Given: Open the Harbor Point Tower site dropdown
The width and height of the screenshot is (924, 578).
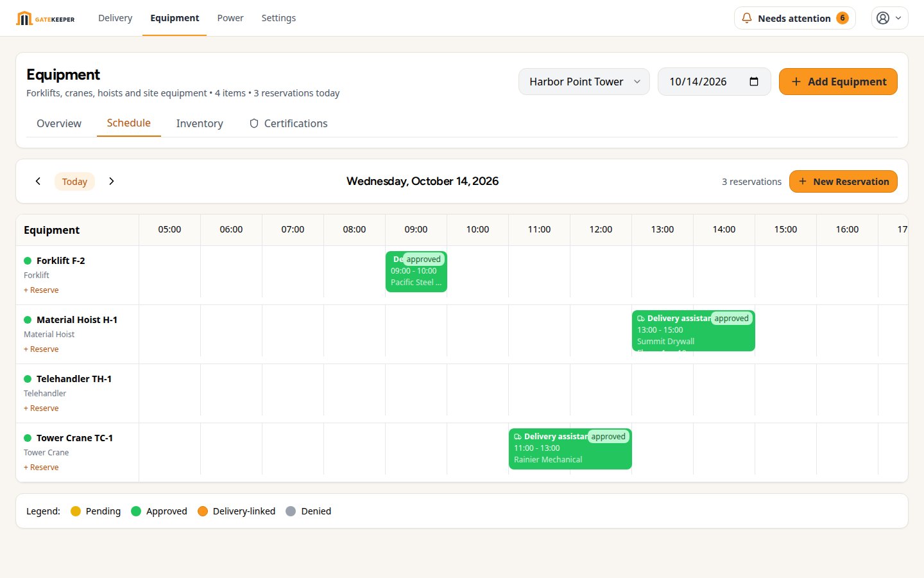Looking at the screenshot, I should (x=584, y=82).
